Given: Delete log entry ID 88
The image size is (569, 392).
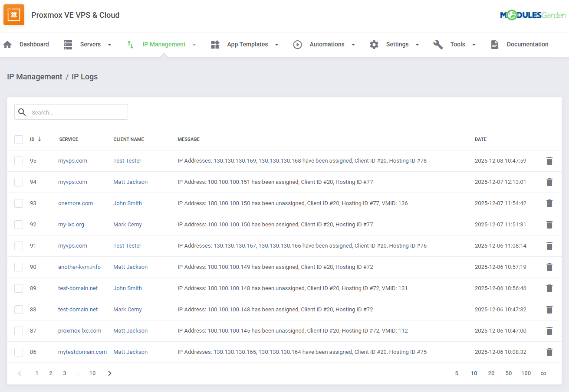Looking at the screenshot, I should [x=549, y=310].
